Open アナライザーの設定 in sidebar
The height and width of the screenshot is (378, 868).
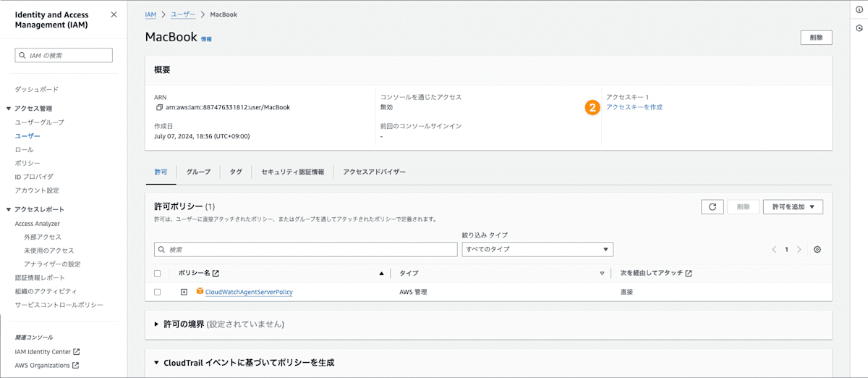pyautogui.click(x=52, y=264)
